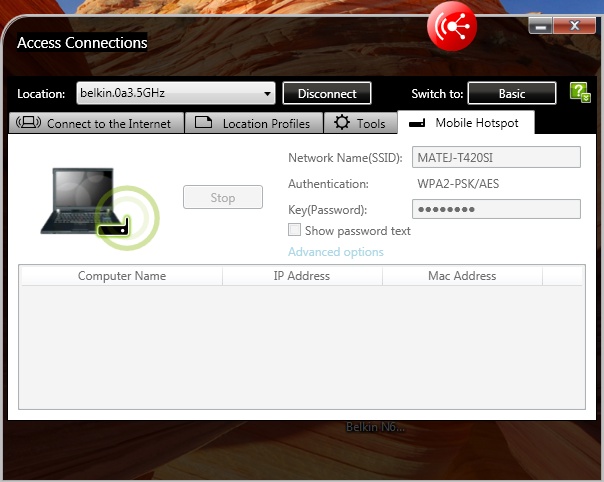The width and height of the screenshot is (604, 482).
Task: Open help via green question mark icon
Action: [x=579, y=93]
